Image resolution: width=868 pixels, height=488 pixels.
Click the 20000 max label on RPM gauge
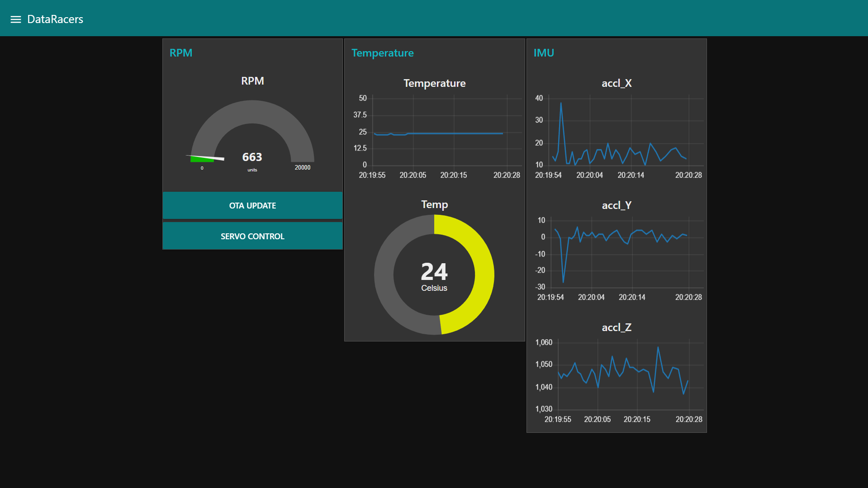303,167
